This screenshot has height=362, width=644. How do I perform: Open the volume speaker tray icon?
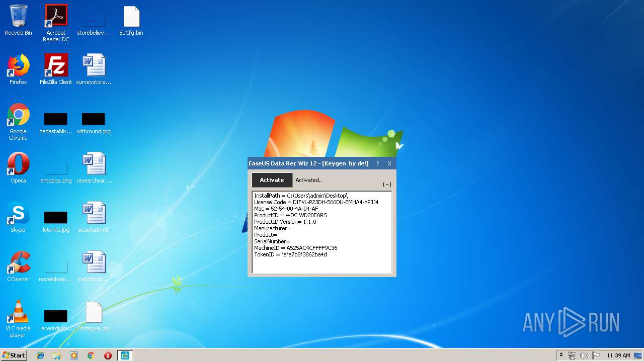pos(584,355)
